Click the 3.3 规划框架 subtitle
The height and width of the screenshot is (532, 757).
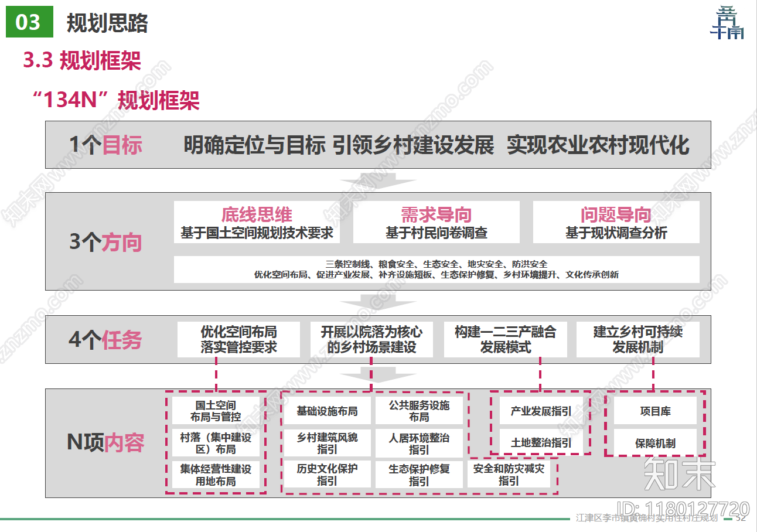82,60
